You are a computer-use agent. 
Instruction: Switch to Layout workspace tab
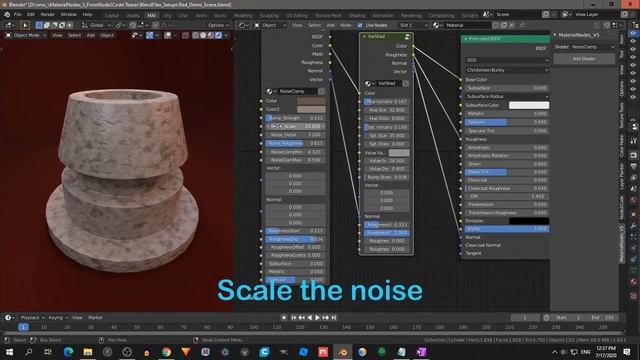coord(111,16)
